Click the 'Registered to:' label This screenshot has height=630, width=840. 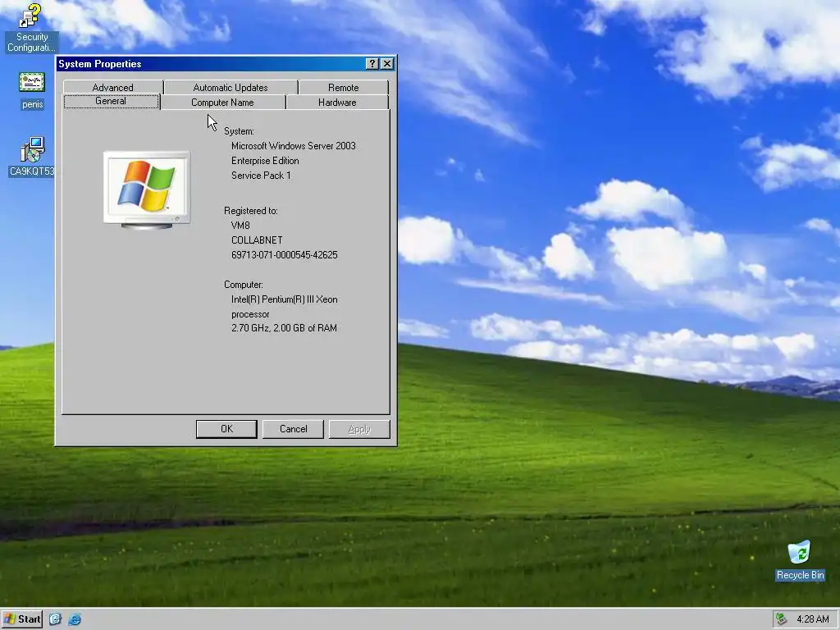click(x=251, y=211)
